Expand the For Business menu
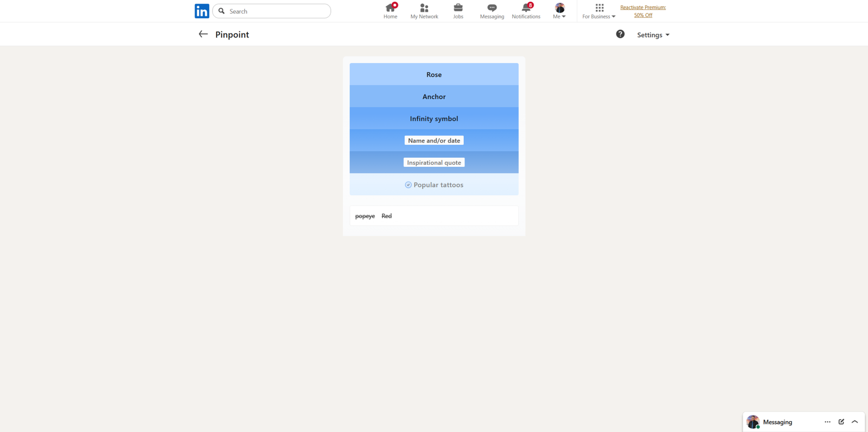 pyautogui.click(x=599, y=11)
